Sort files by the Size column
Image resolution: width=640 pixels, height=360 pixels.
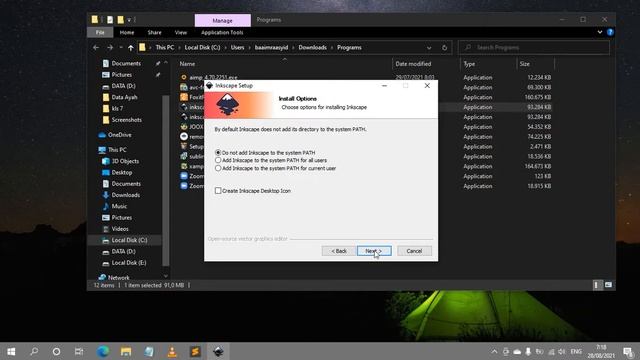click(524, 64)
